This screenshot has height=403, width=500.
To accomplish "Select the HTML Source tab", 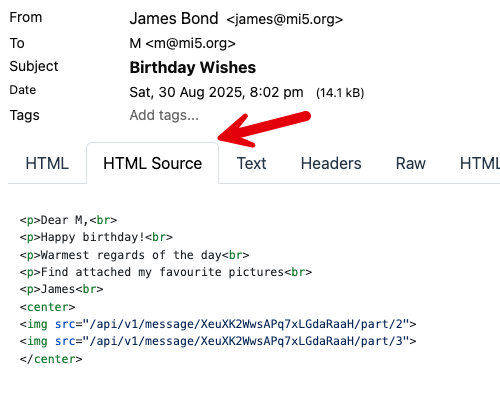I will pyautogui.click(x=152, y=163).
